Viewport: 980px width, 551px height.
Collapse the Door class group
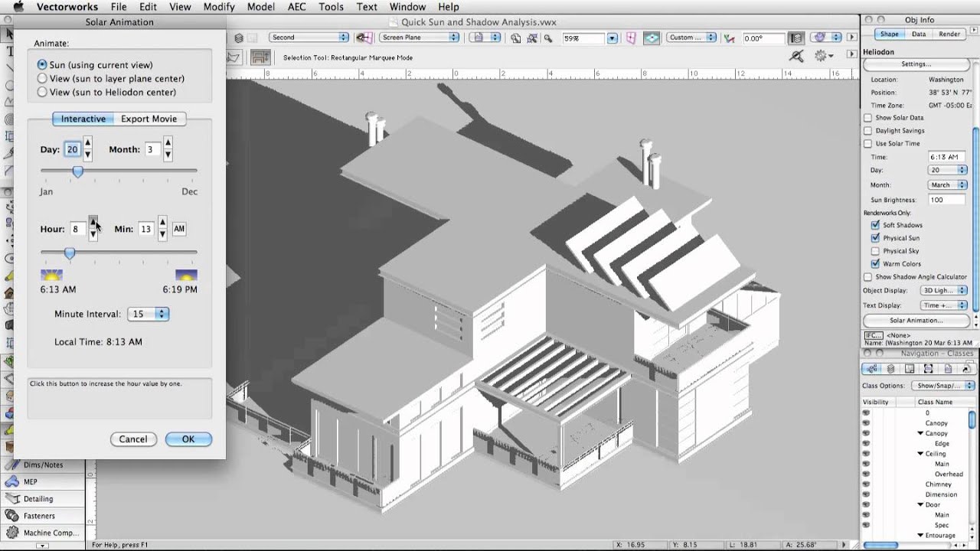pos(920,505)
